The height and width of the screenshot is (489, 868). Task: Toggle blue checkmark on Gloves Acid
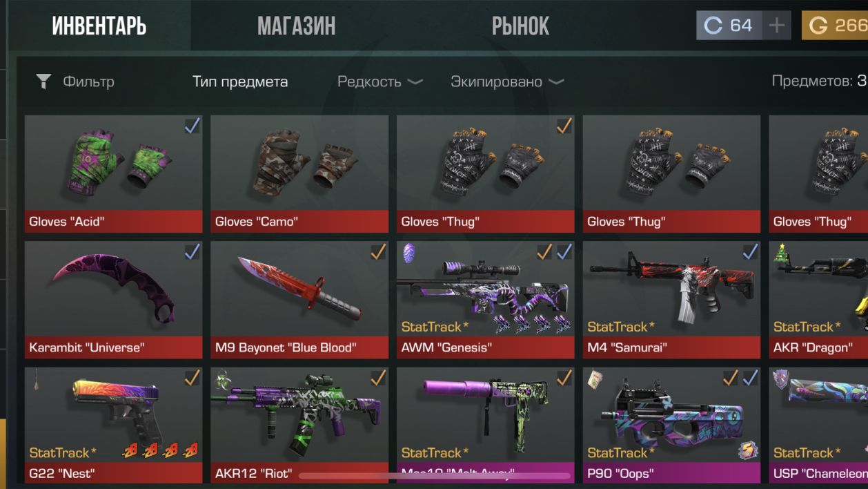click(x=192, y=126)
